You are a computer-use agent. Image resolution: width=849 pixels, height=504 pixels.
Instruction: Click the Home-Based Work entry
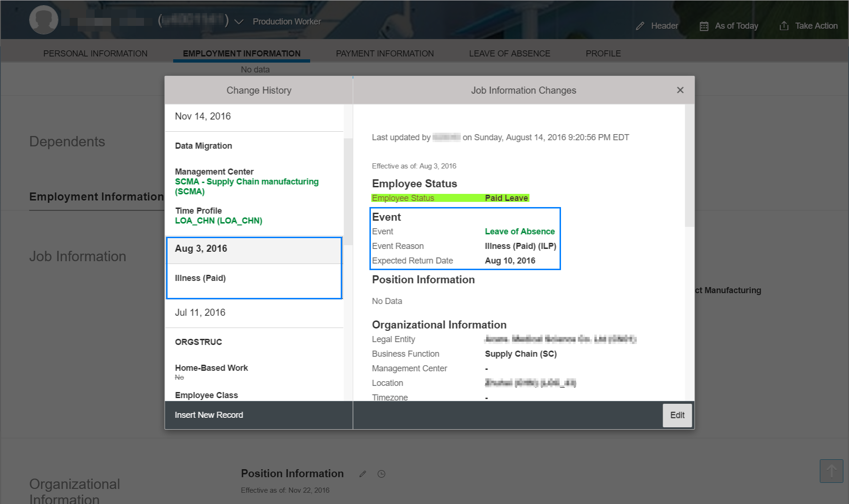tap(211, 368)
